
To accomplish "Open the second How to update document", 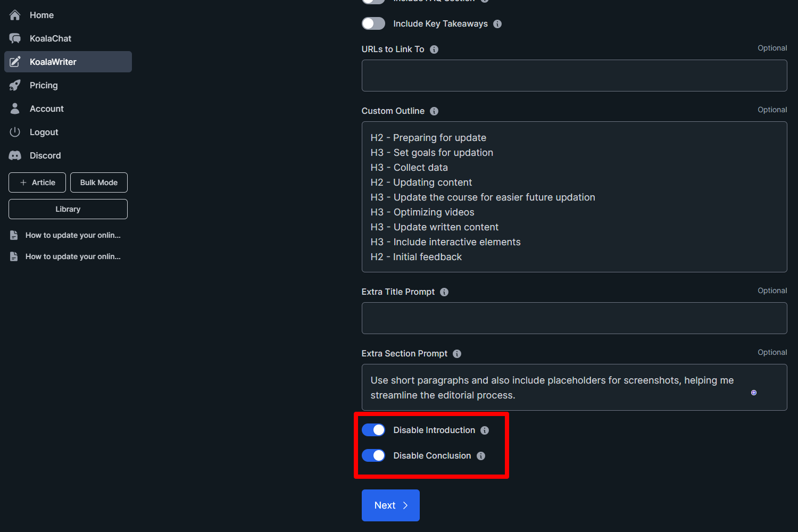I will coord(73,256).
